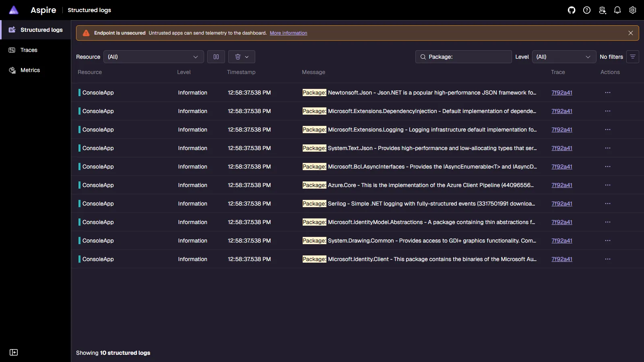
Task: Open the settings gear
Action: click(633, 10)
